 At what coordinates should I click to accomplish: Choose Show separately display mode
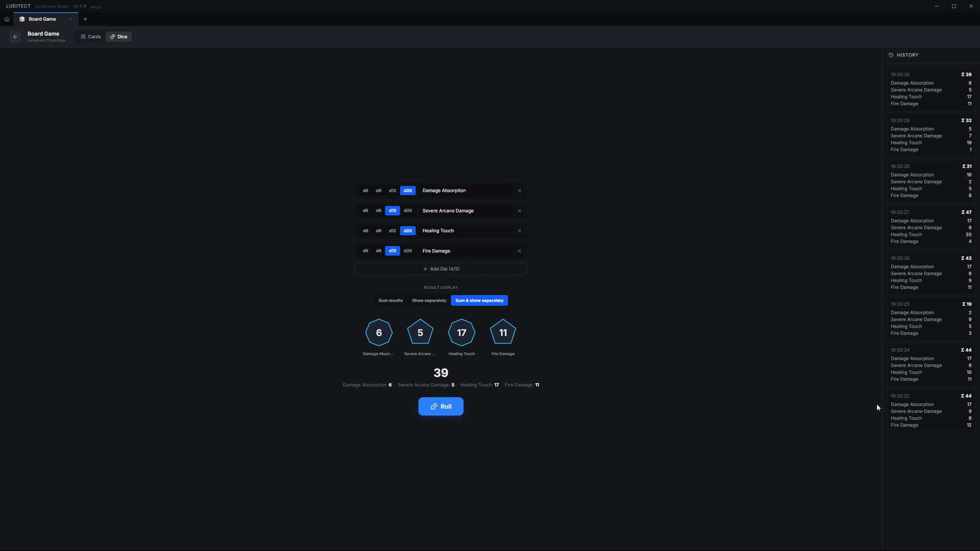click(x=429, y=300)
